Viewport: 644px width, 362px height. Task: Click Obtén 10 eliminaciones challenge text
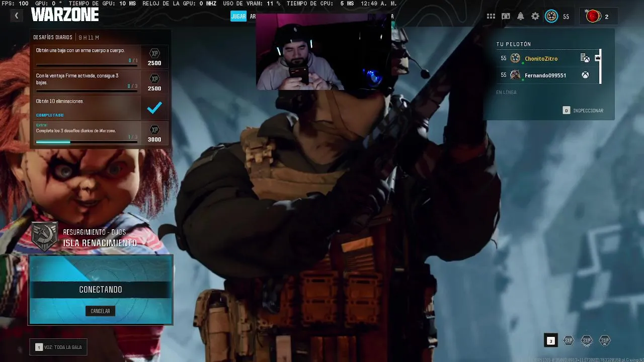[60, 101]
